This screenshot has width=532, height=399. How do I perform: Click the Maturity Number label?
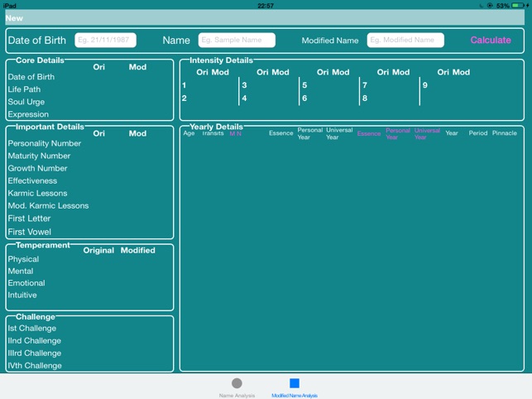click(39, 156)
